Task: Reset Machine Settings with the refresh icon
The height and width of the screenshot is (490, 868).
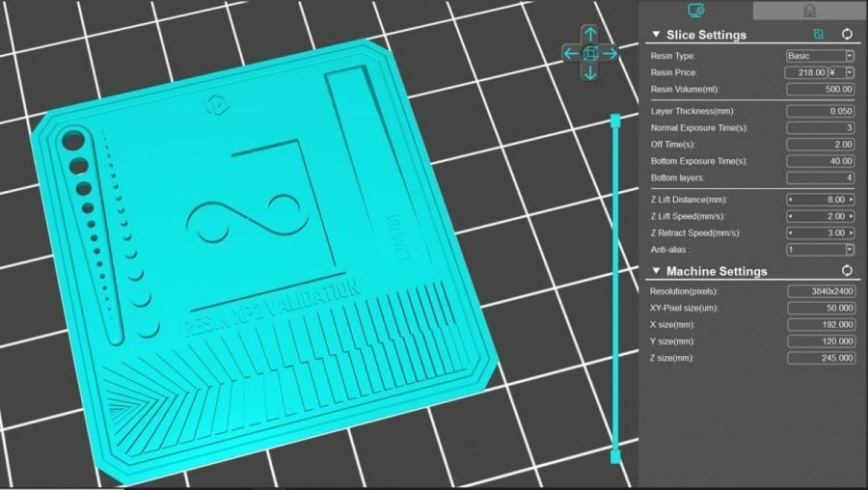Action: tap(847, 271)
